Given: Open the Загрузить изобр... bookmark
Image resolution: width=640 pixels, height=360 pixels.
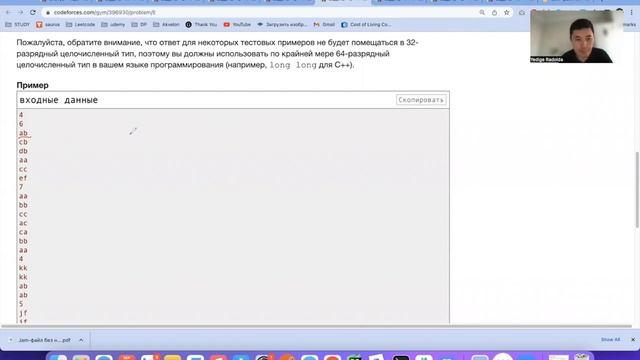Looking at the screenshot, I should pos(282,24).
